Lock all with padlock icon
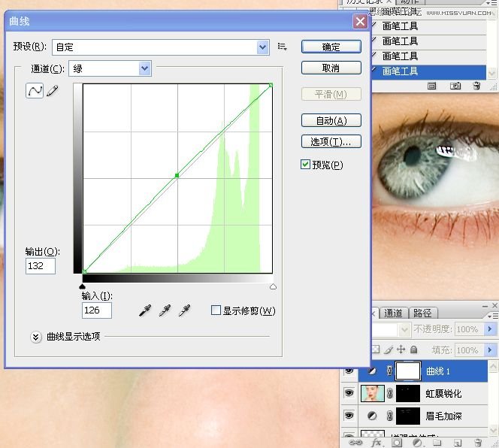Image resolution: width=499 pixels, height=448 pixels. tap(414, 350)
